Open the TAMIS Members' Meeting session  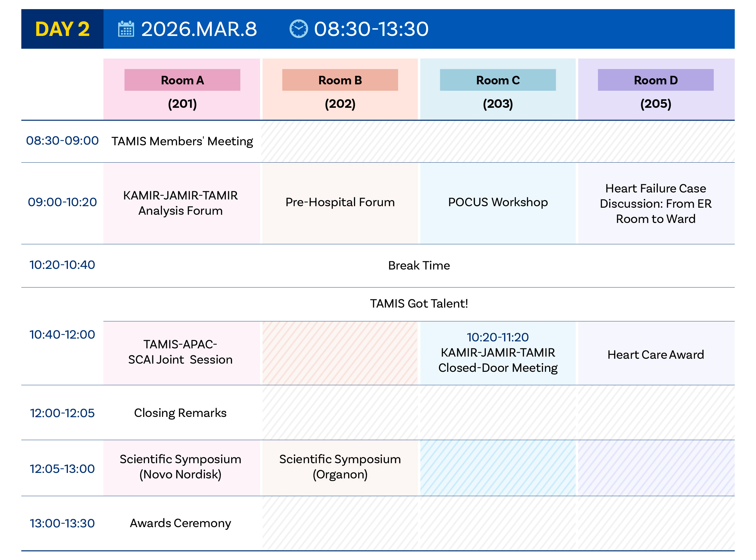tap(182, 141)
